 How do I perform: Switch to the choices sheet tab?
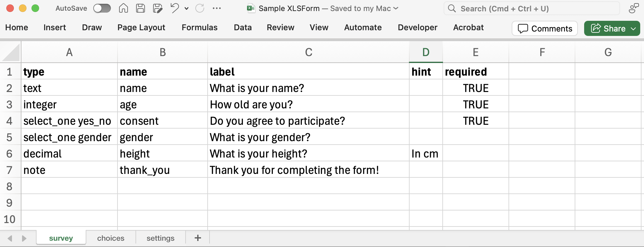pos(111,238)
